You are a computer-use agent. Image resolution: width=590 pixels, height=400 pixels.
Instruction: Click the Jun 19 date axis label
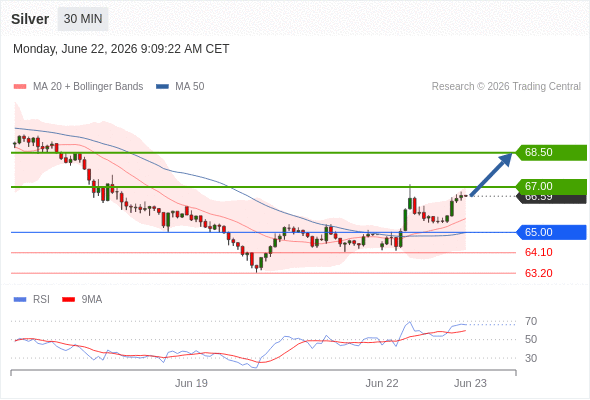(x=191, y=383)
